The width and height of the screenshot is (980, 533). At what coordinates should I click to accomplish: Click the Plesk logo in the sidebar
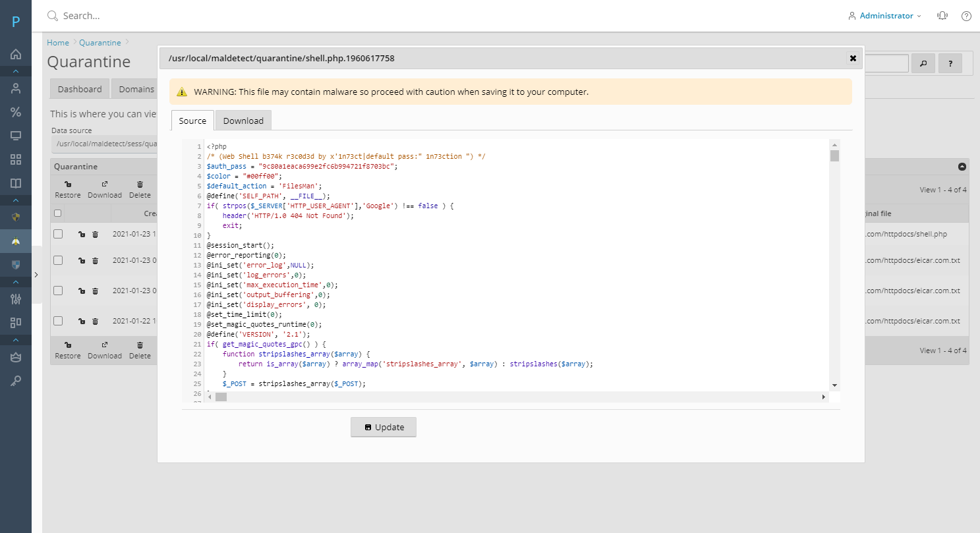pos(16,22)
